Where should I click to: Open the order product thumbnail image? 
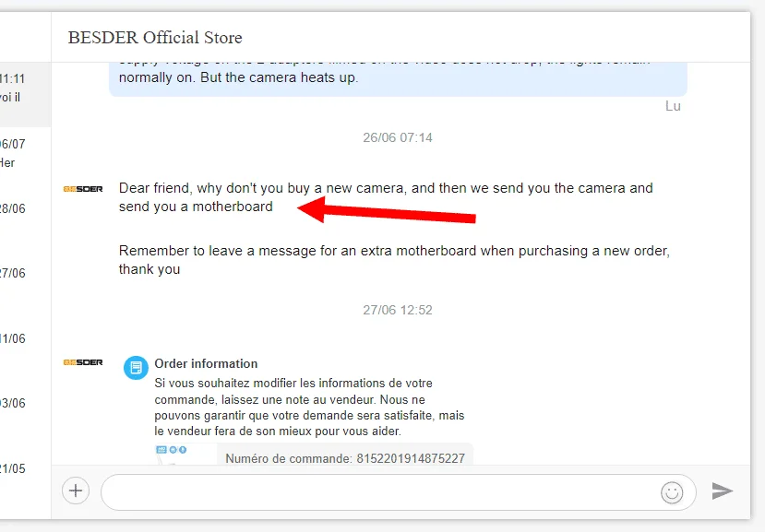click(x=185, y=454)
